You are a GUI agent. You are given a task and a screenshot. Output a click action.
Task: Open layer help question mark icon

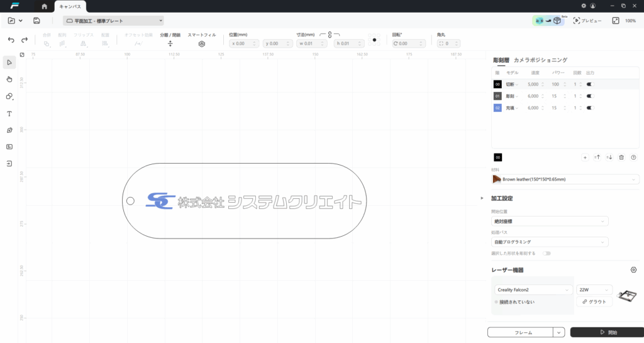tap(634, 157)
